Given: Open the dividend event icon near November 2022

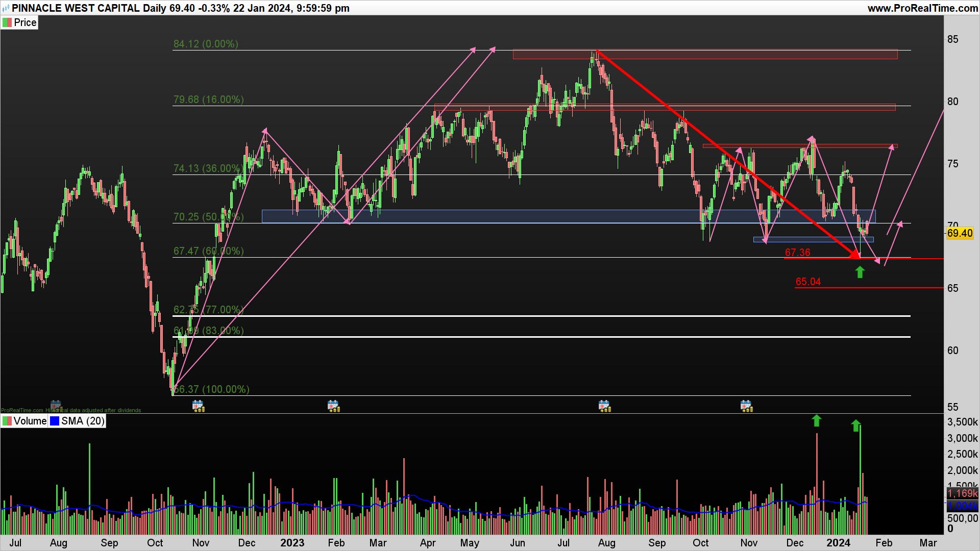Looking at the screenshot, I should [x=199, y=406].
